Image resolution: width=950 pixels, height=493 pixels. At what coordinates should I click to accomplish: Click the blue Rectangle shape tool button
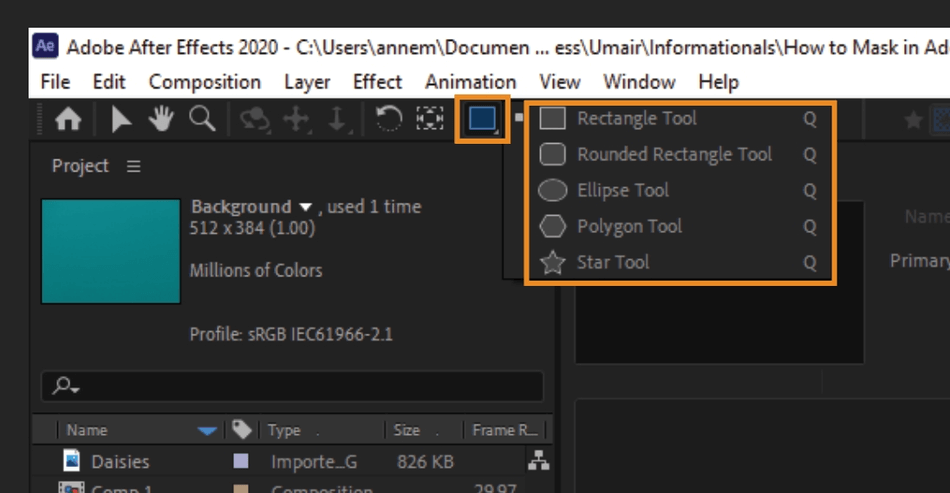click(x=482, y=119)
